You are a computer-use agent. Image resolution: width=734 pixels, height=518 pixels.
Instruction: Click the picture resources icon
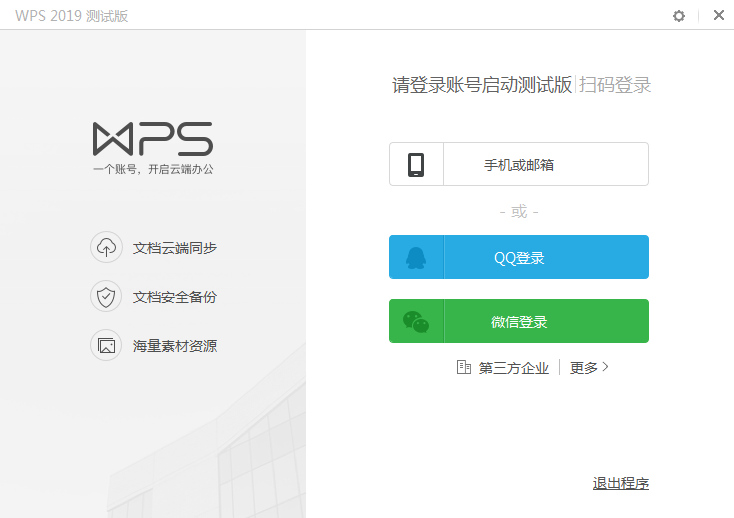coord(106,345)
